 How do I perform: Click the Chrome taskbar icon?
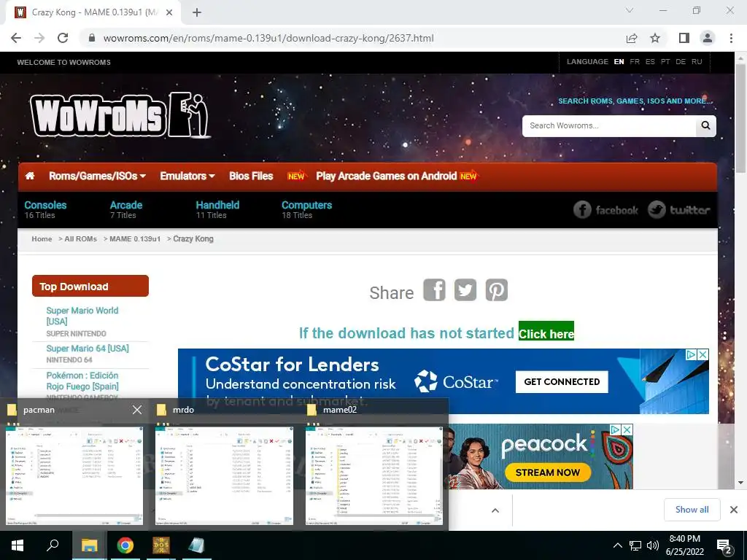[125, 545]
